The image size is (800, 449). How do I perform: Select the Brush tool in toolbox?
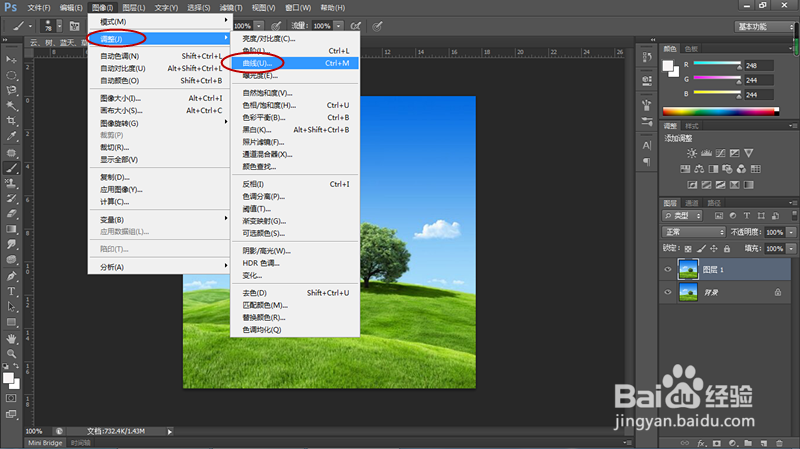coord(11,168)
